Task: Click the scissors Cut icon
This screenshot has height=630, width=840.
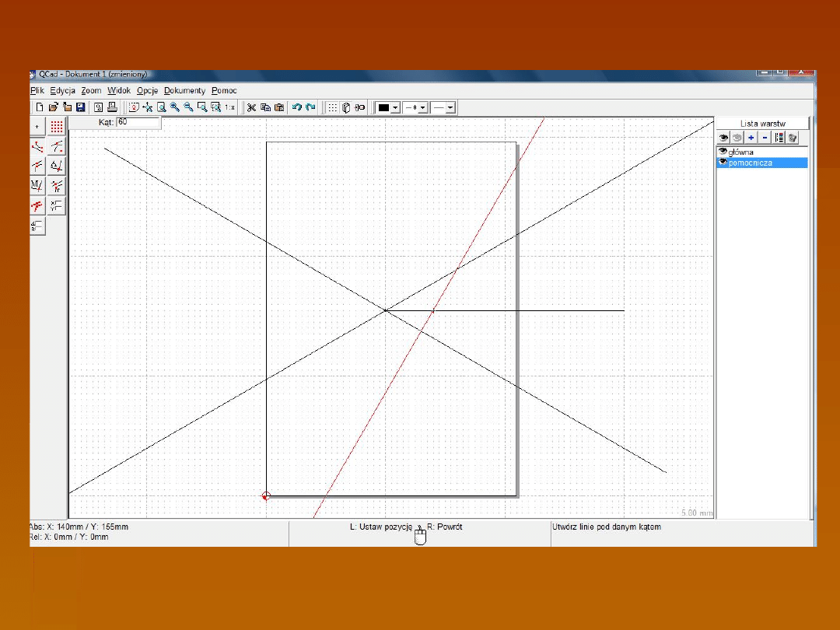Action: [x=251, y=107]
